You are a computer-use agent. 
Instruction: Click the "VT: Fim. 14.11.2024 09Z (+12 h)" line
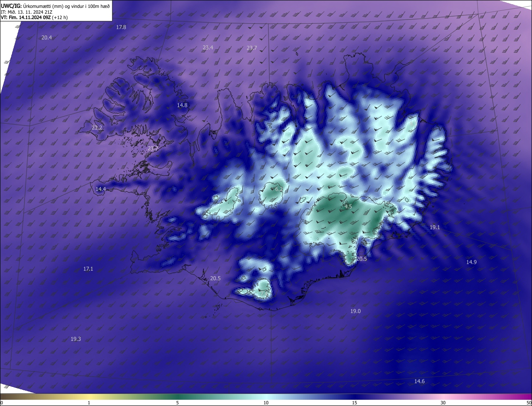click(x=34, y=17)
